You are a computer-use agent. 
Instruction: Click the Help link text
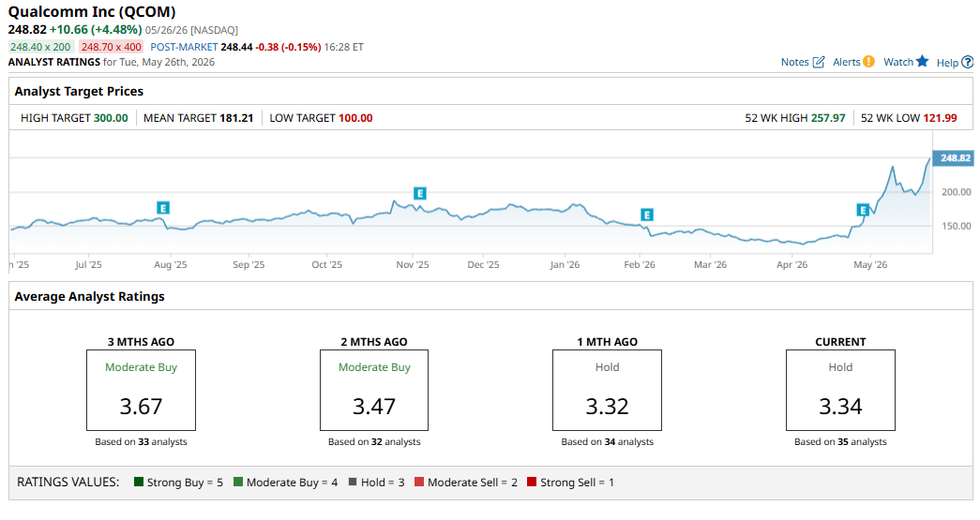pos(947,63)
